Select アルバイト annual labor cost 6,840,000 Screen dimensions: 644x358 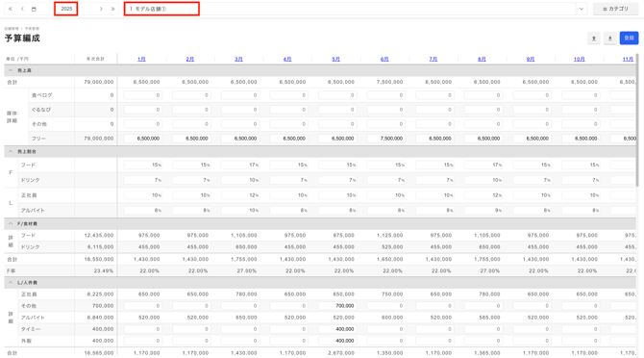pos(100,318)
